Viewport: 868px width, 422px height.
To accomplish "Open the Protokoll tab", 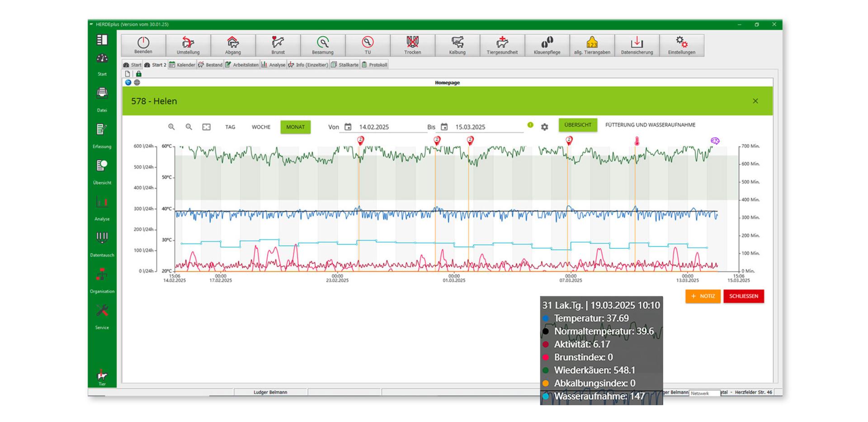I will click(374, 65).
